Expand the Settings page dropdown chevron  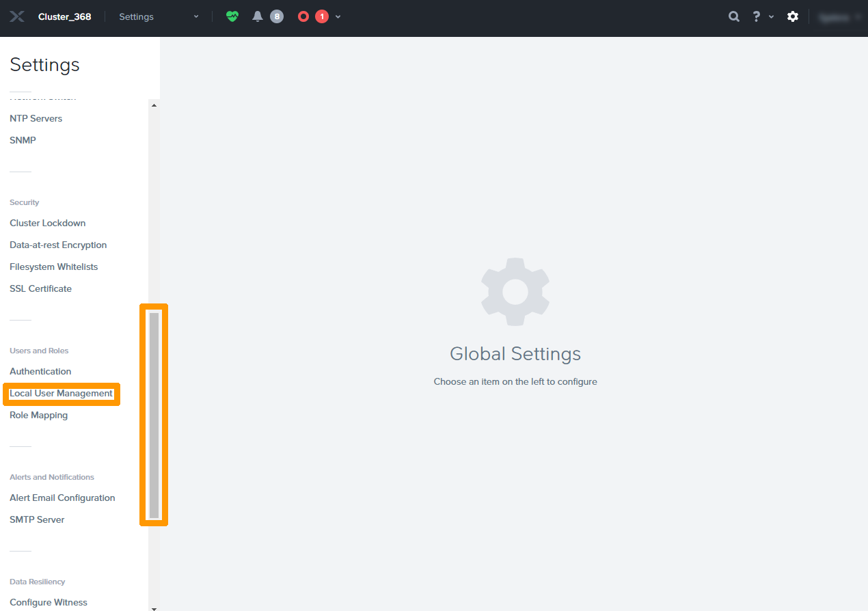tap(196, 16)
